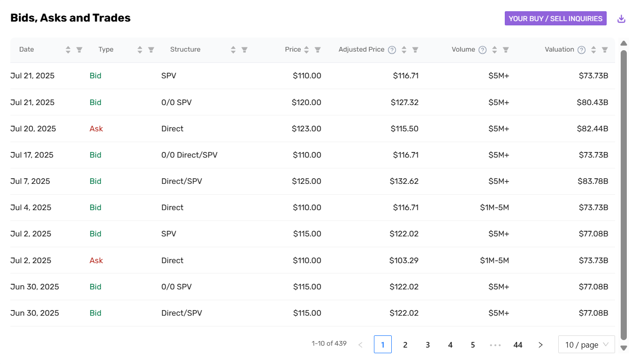Image resolution: width=639 pixels, height=364 pixels.
Task: Click the $115.50 adjusted price cell
Action: 404,129
